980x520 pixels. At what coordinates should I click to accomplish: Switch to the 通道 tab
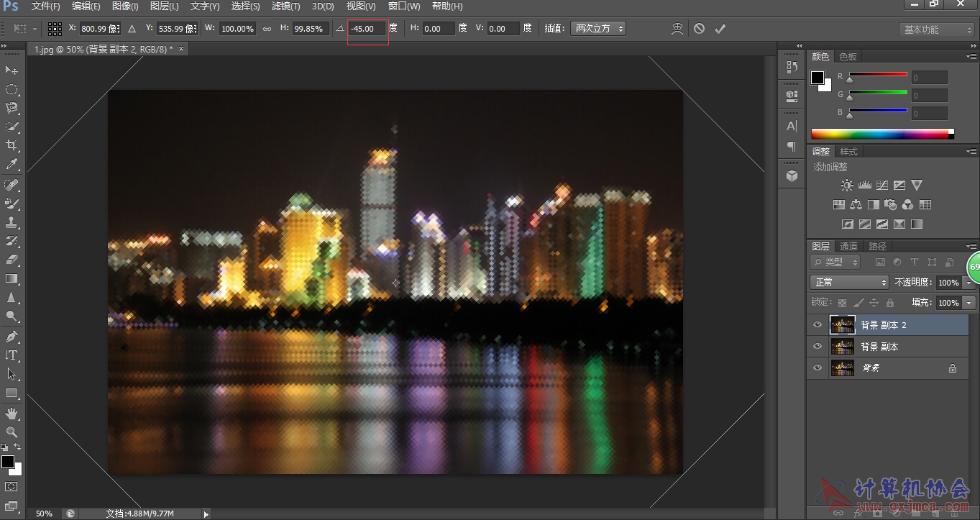pos(848,246)
